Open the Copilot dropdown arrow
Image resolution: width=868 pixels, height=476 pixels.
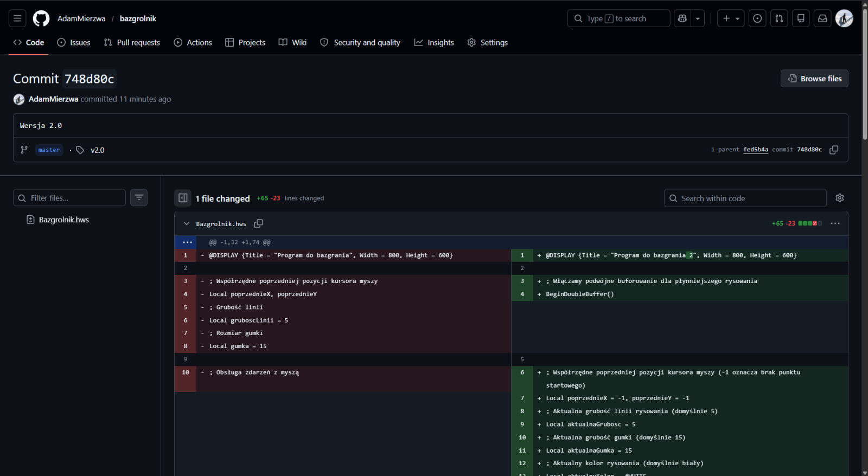click(x=698, y=18)
